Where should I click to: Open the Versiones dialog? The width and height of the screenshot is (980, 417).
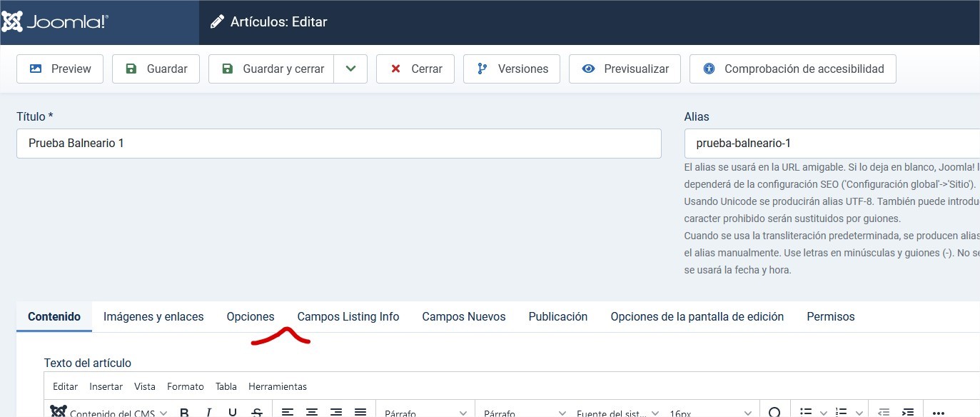click(512, 69)
